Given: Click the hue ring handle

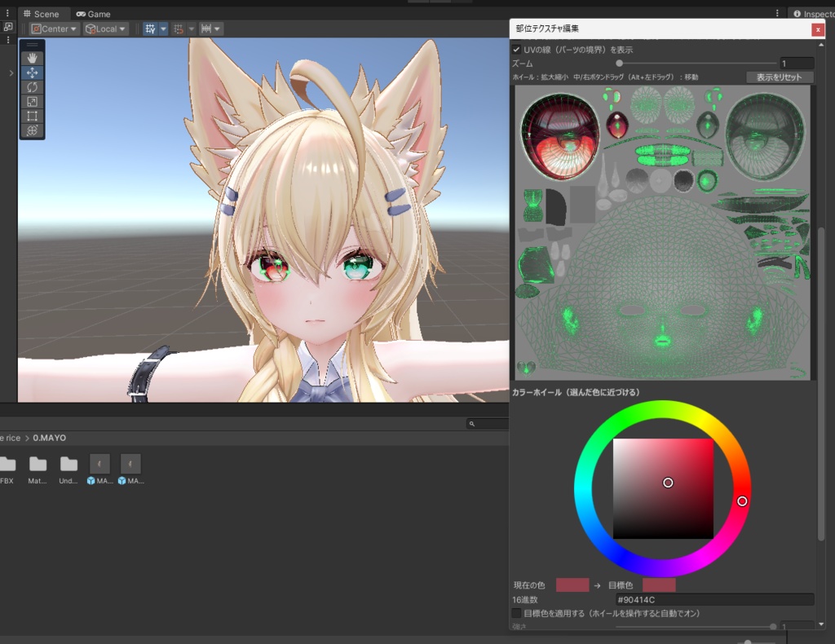Looking at the screenshot, I should coord(742,501).
